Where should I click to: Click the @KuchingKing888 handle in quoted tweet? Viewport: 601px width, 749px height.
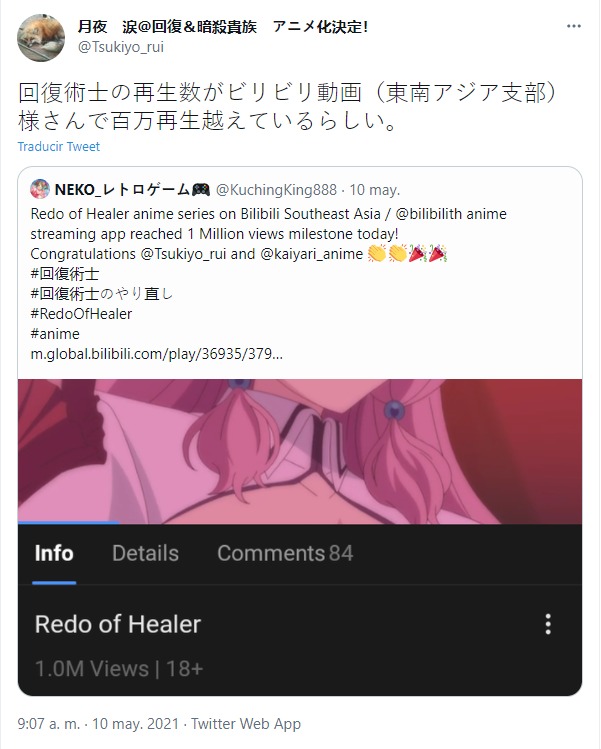tap(277, 190)
